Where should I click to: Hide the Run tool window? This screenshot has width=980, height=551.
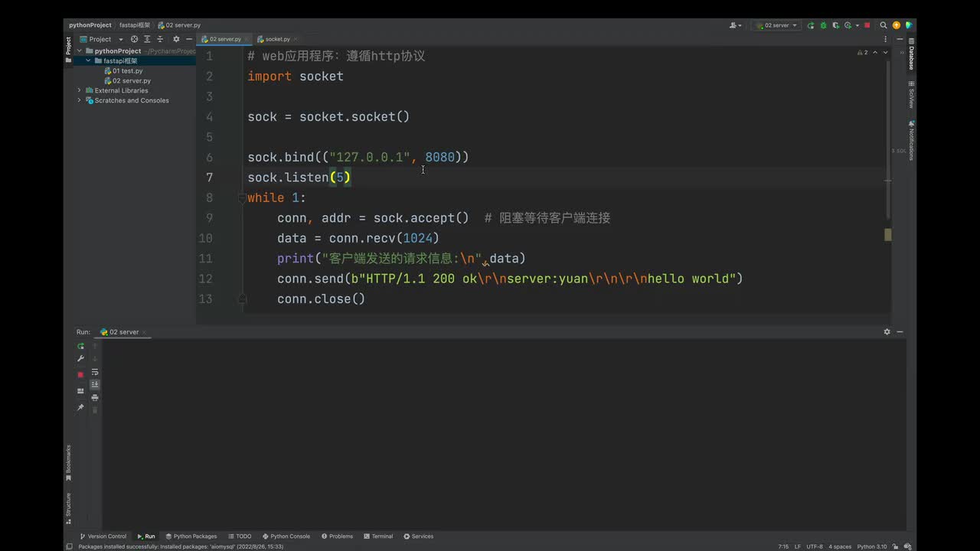900,332
